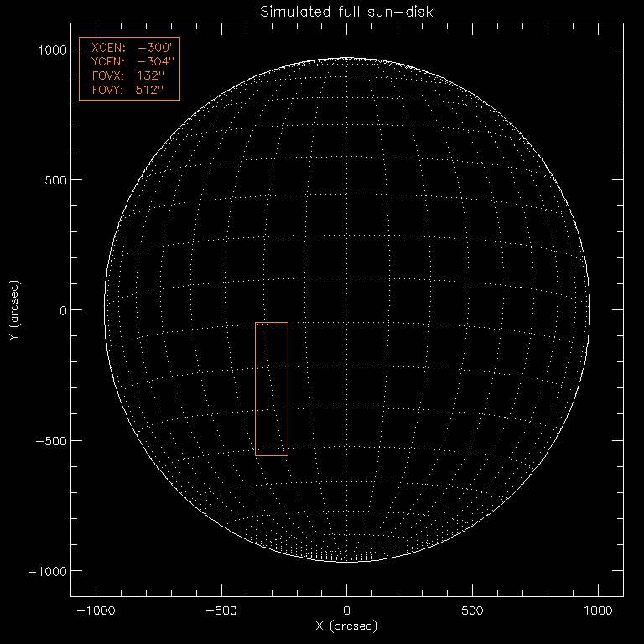Click the 'Y (arcsec)' axis label

coord(15,310)
